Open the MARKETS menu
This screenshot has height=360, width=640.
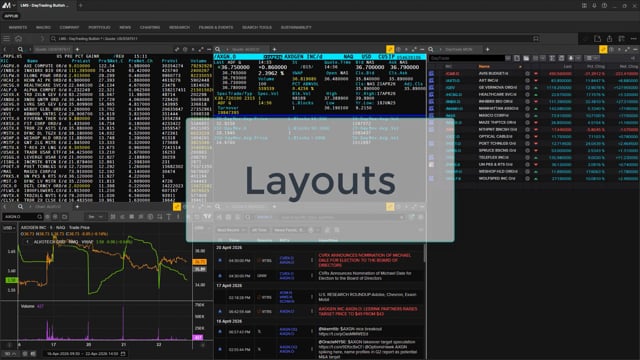click(x=18, y=27)
